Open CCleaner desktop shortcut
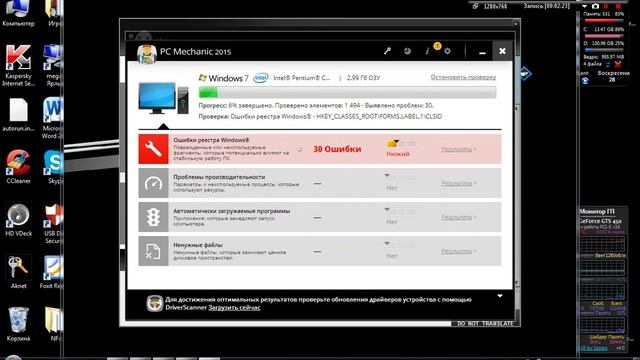The height and width of the screenshot is (360, 640). click(x=18, y=167)
